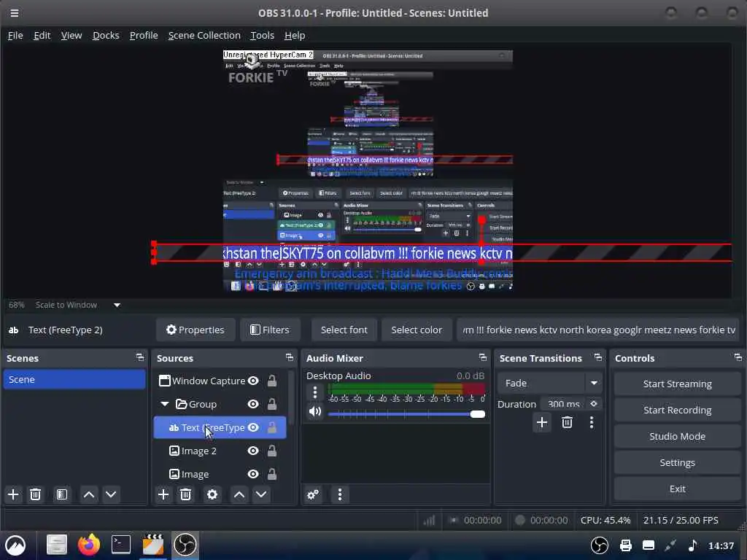Mute Desktop Audio with the speaker icon
Screen dimensions: 747x560
tap(315, 411)
